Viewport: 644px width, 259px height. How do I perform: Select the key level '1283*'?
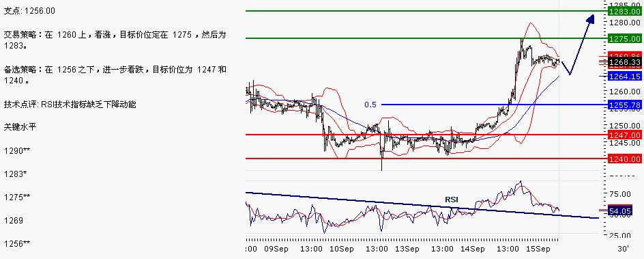15,174
